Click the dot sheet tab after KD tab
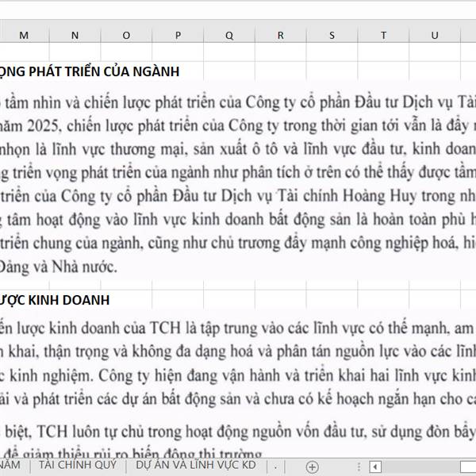Viewport: 476px width, 476px height. [x=275, y=466]
